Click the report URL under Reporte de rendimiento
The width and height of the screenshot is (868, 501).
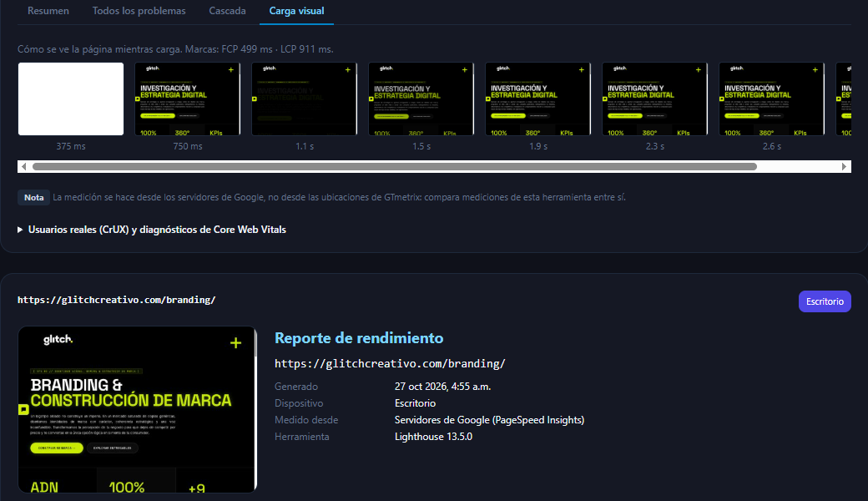click(390, 364)
